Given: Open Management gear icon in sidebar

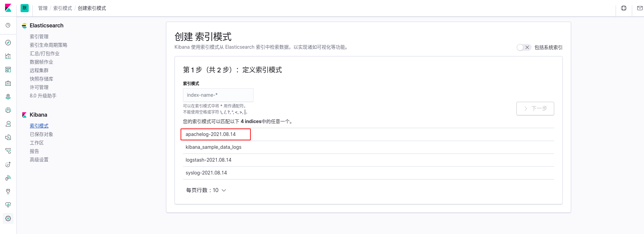Looking at the screenshot, I should click(x=8, y=218).
